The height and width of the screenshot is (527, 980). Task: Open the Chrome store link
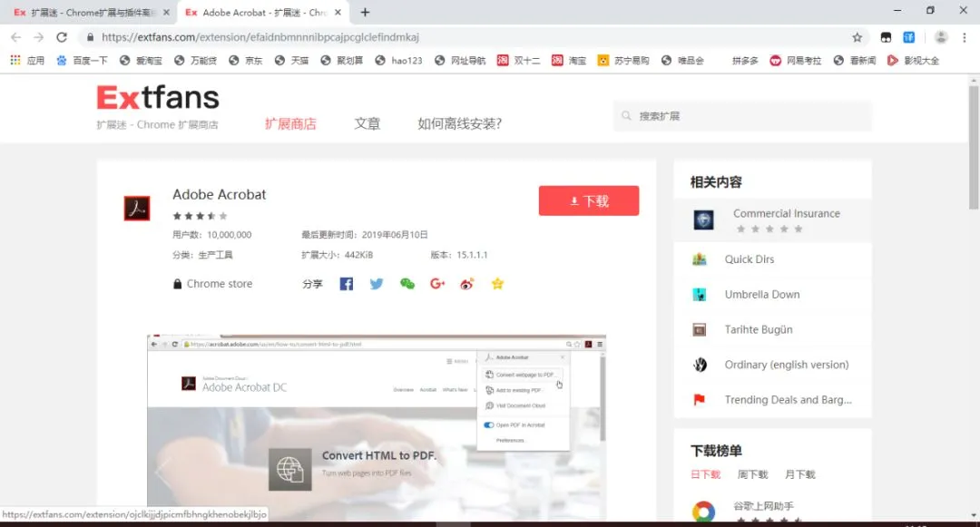213,284
